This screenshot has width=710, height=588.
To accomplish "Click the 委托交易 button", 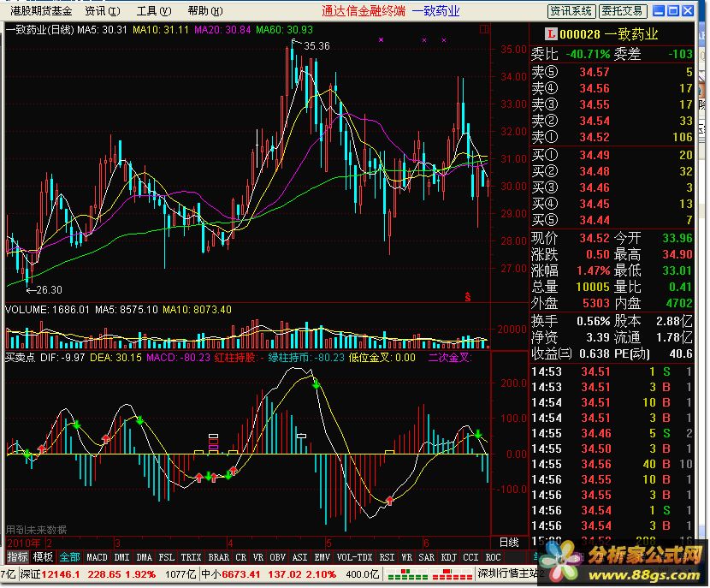I will pos(623,11).
